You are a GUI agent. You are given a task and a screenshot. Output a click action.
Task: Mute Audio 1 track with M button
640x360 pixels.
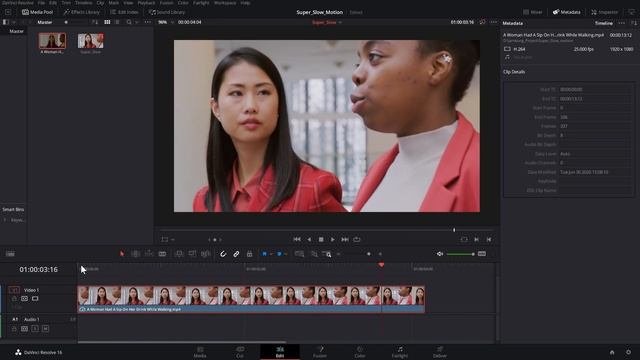click(45, 329)
